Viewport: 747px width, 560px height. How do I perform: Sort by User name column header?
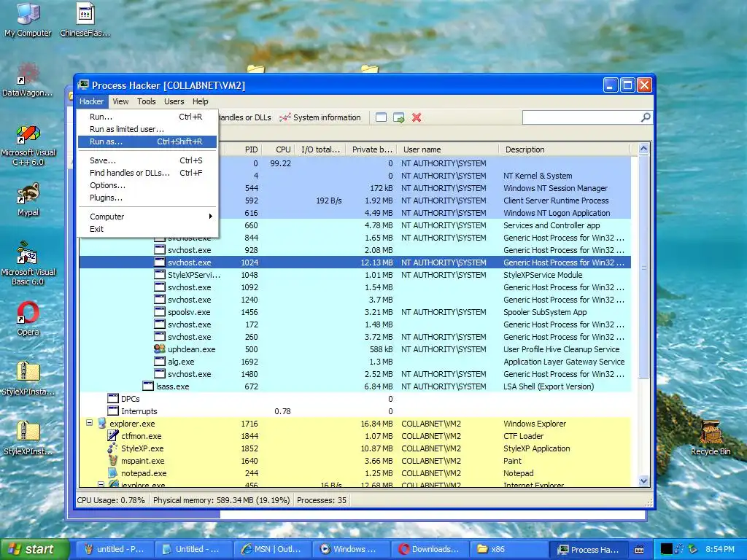pyautogui.click(x=448, y=149)
